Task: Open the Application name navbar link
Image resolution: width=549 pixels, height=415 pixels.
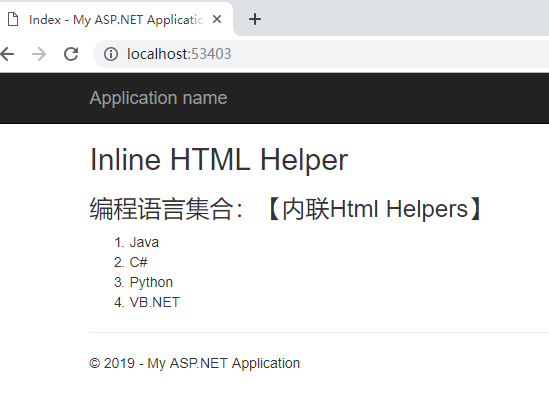Action: pos(158,98)
